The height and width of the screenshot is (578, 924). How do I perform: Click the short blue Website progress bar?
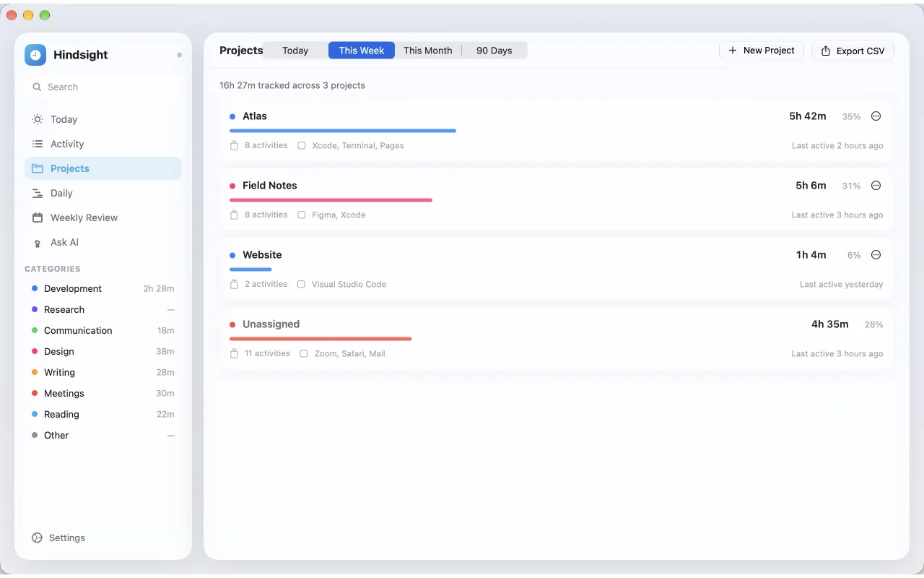pyautogui.click(x=250, y=269)
